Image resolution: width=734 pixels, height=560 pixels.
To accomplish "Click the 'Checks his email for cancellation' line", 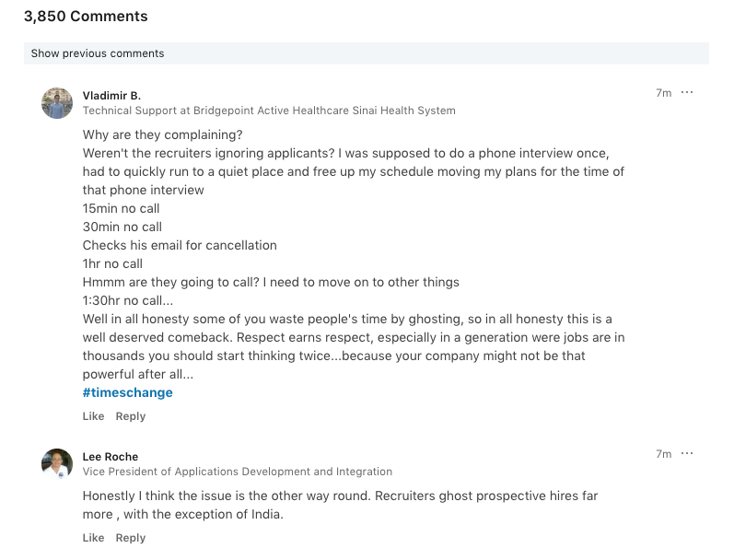I will (180, 245).
